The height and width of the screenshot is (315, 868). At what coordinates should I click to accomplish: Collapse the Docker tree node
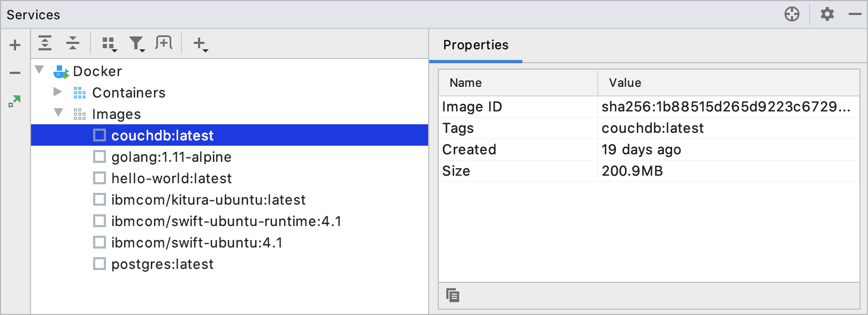[x=39, y=70]
